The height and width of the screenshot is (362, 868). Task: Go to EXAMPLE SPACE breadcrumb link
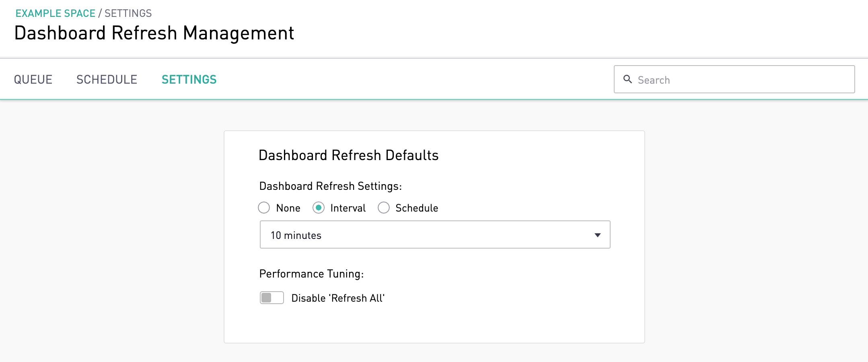[x=56, y=13]
